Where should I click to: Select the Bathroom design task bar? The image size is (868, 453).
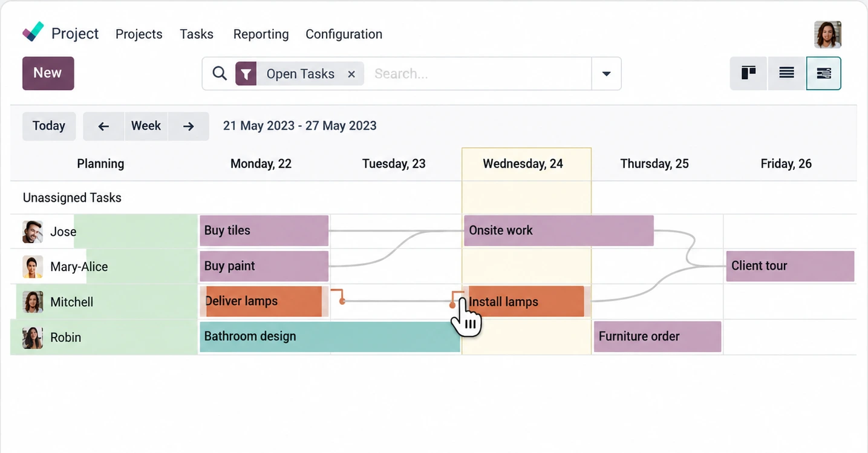(330, 337)
